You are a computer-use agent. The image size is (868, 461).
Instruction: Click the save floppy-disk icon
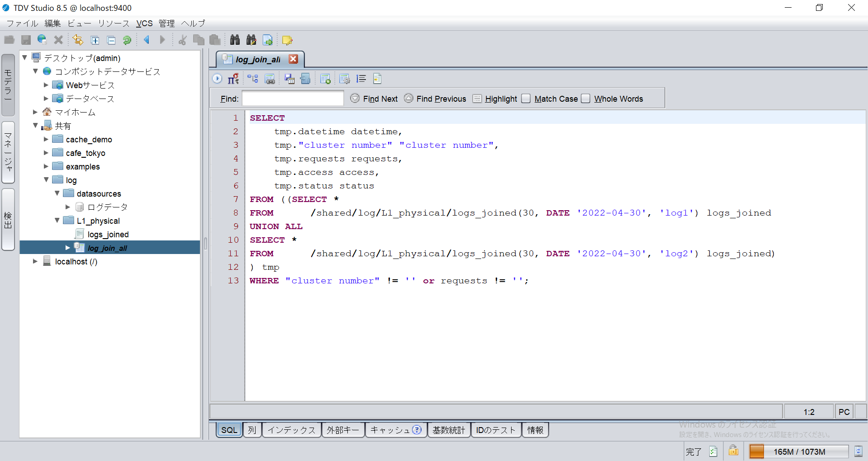(26, 40)
